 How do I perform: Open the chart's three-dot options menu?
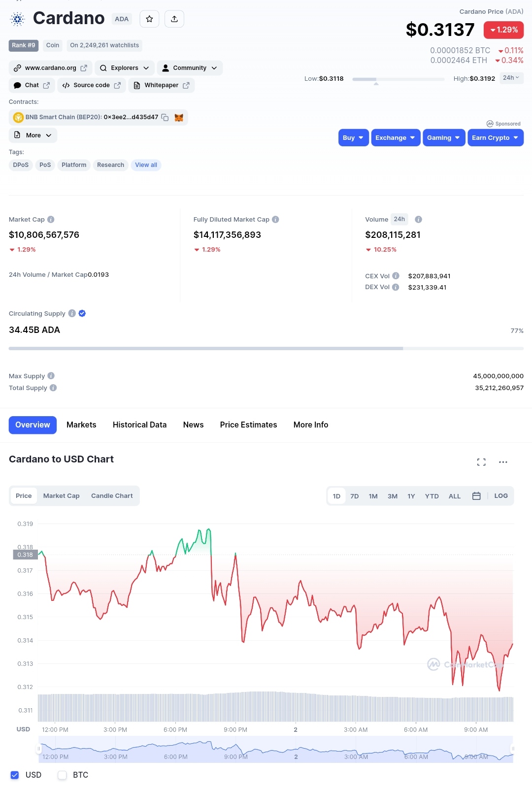tap(503, 462)
